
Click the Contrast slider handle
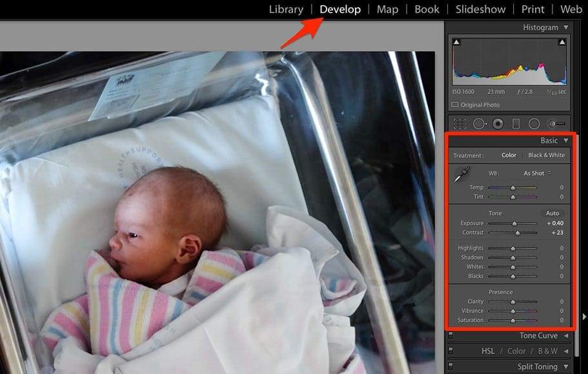[x=518, y=233]
